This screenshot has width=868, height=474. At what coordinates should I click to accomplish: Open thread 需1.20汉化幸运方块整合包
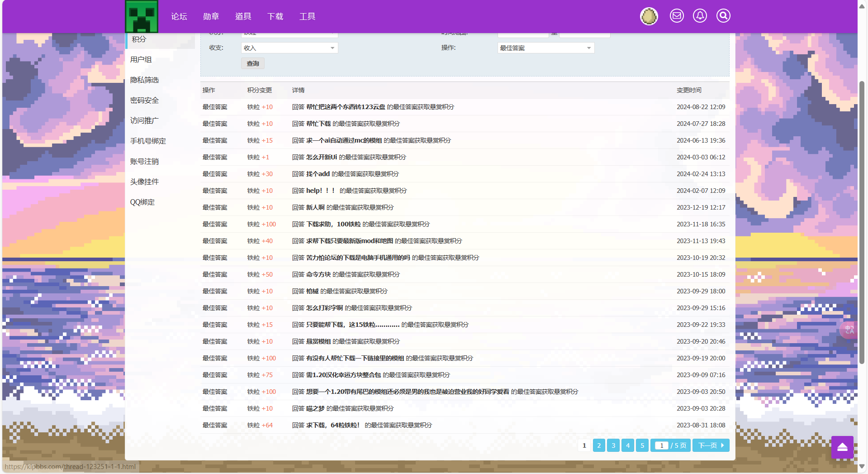[x=344, y=375]
